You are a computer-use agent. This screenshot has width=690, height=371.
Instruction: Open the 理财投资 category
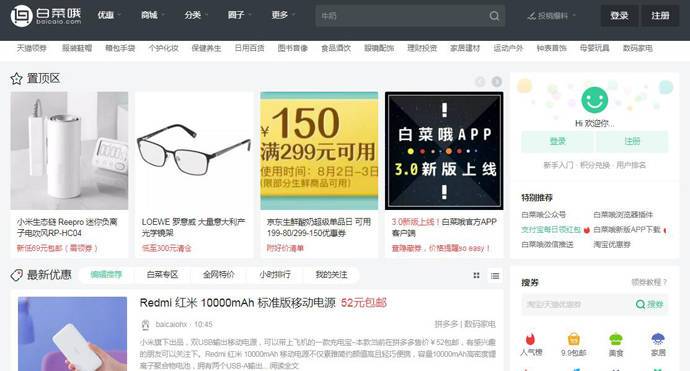point(422,48)
